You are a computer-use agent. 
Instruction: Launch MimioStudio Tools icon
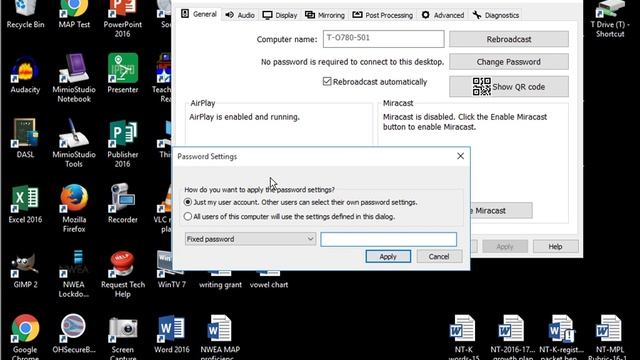pos(74,143)
